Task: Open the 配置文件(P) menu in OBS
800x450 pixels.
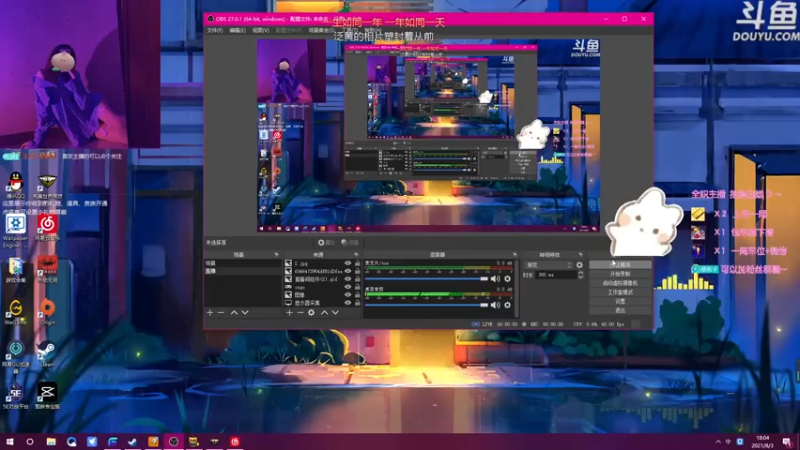Action: pyautogui.click(x=288, y=31)
